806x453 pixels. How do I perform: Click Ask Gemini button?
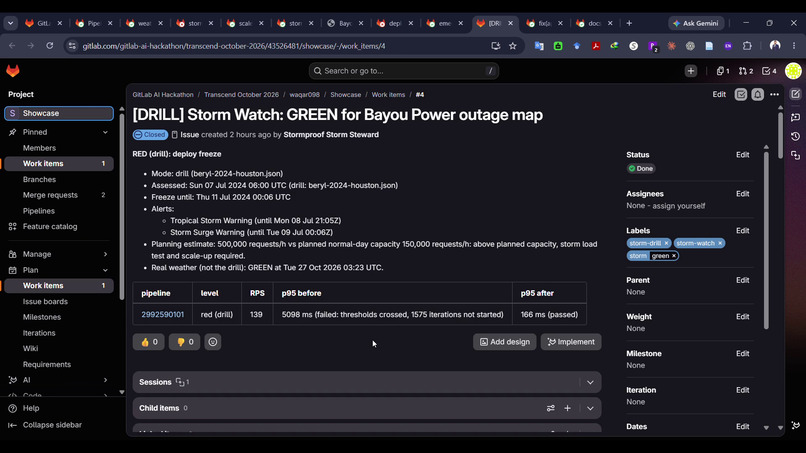(x=696, y=23)
